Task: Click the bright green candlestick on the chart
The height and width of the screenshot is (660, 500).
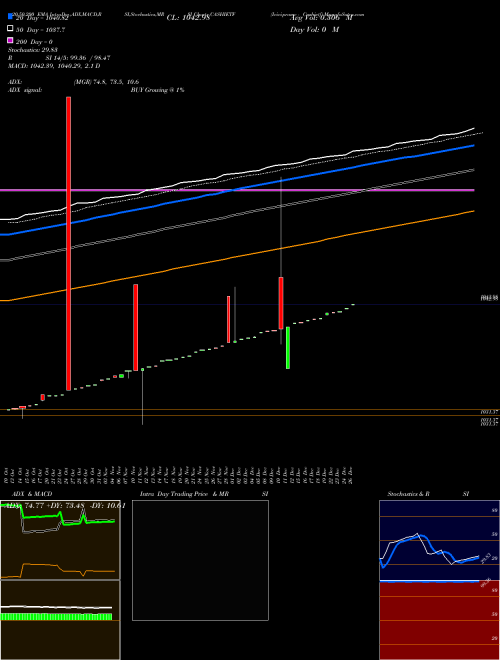Action: tap(288, 348)
